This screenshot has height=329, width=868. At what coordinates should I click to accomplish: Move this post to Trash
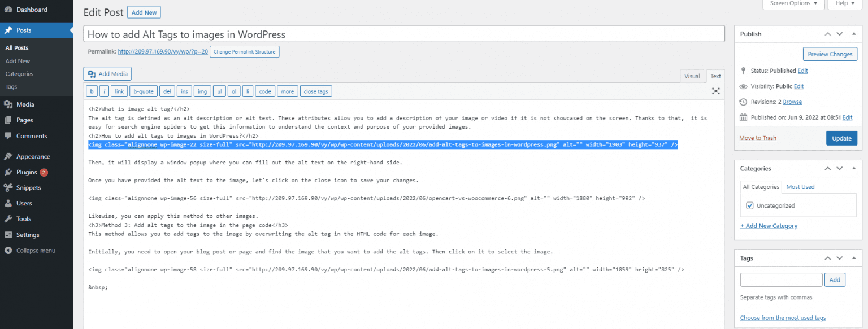click(757, 138)
